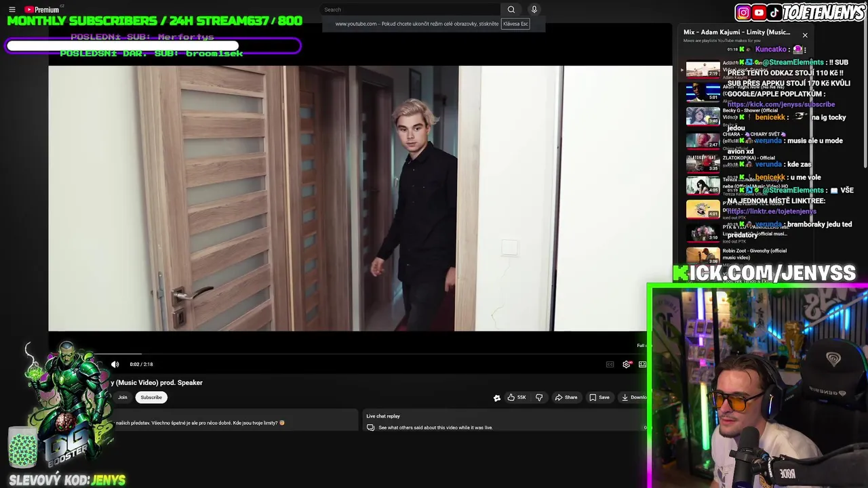Click TikTok icon in stream overlay
Viewport: 868px width, 488px height.
coord(774,12)
